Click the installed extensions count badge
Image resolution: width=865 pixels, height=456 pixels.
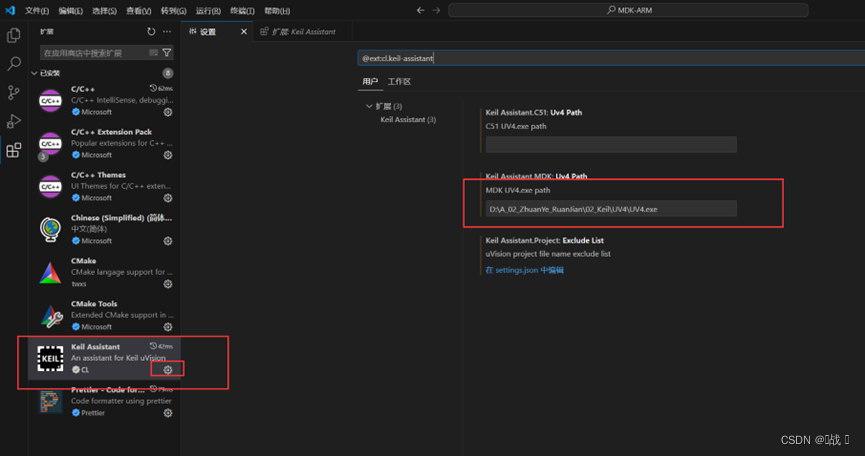click(168, 73)
